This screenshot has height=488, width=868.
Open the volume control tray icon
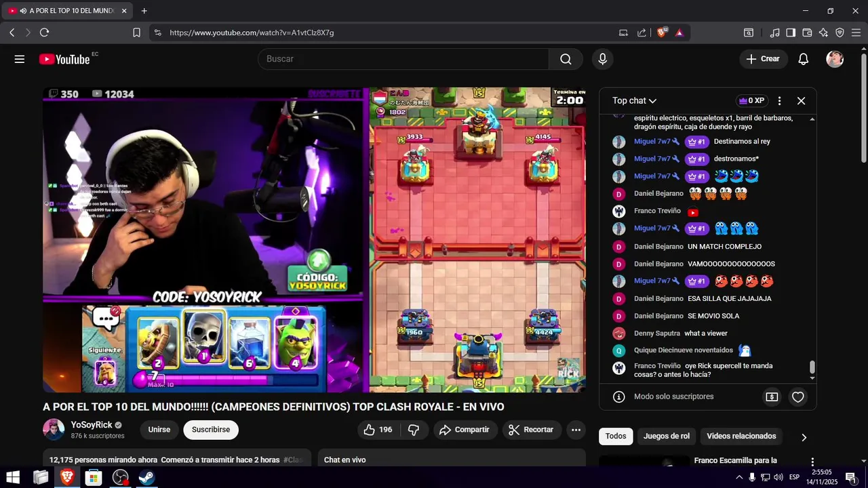click(778, 477)
